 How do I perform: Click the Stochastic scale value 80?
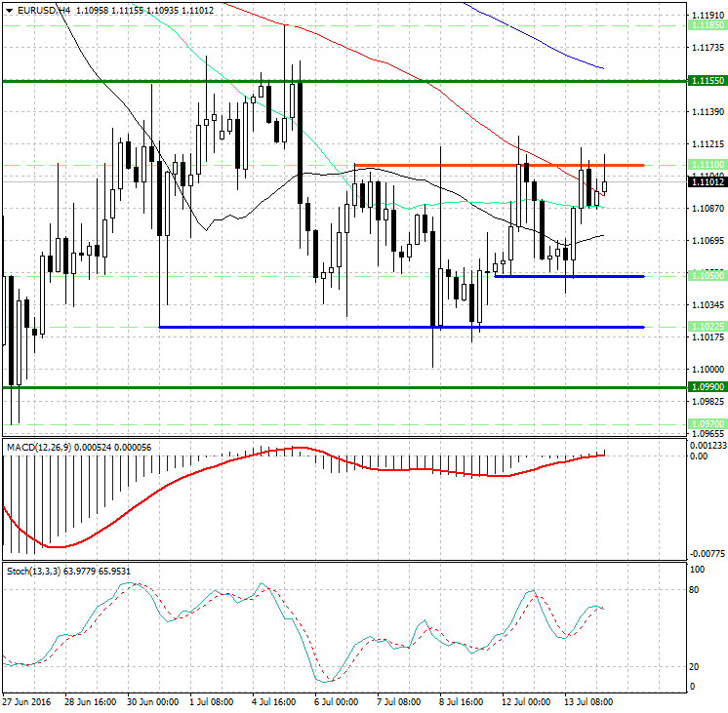694,590
